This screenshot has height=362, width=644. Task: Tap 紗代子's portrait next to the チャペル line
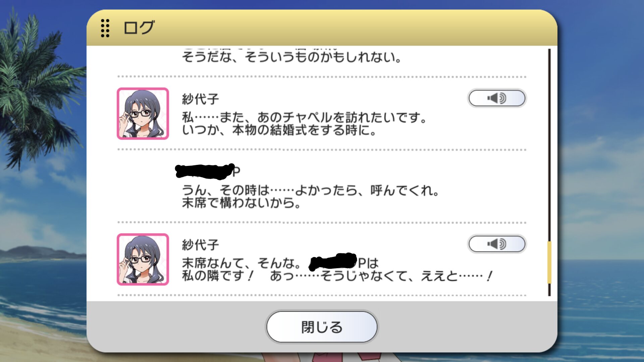143,114
